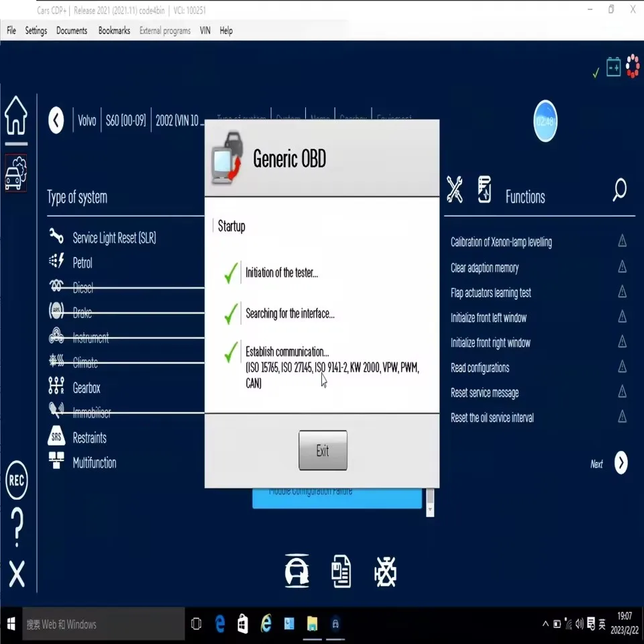Click the report notes icon beside the wrench

pyautogui.click(x=484, y=190)
